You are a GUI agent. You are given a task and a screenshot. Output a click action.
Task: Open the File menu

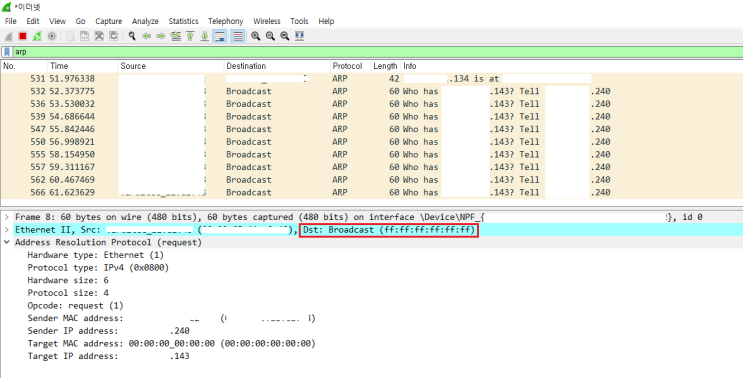tap(10, 21)
